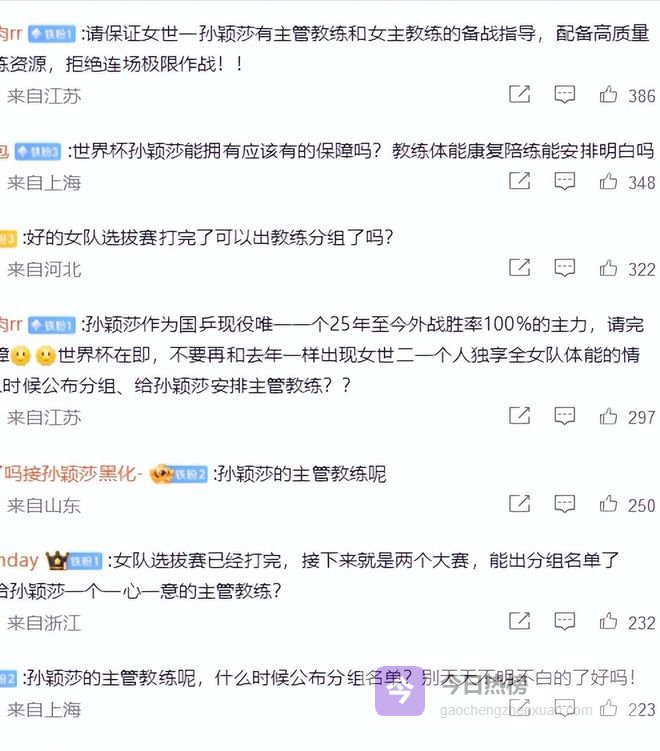The height and width of the screenshot is (751, 660).
Task: Share the Zhejiang comment
Action: pos(520,621)
